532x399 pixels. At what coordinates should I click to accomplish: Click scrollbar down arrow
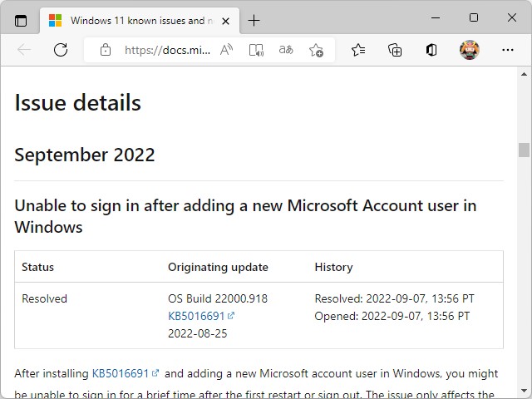(x=524, y=391)
